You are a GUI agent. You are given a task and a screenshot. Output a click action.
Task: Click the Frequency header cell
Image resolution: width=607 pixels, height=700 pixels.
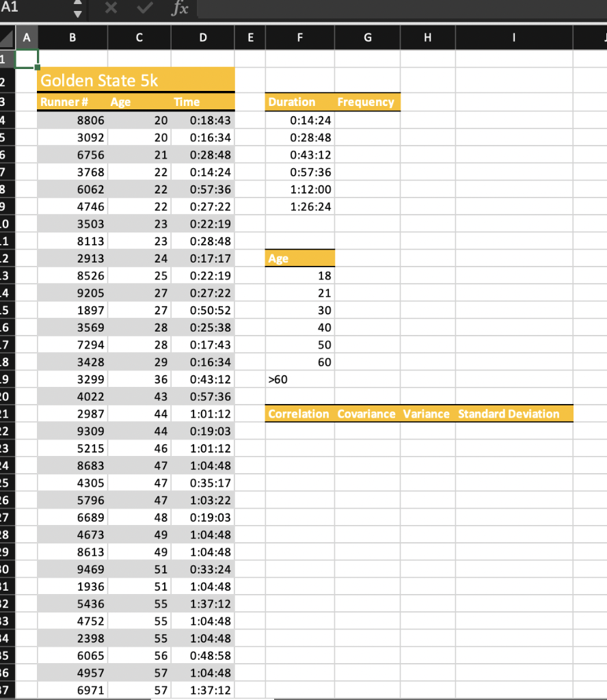click(367, 102)
